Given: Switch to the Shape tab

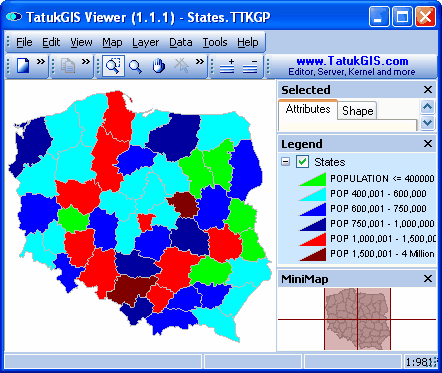Looking at the screenshot, I should (357, 111).
